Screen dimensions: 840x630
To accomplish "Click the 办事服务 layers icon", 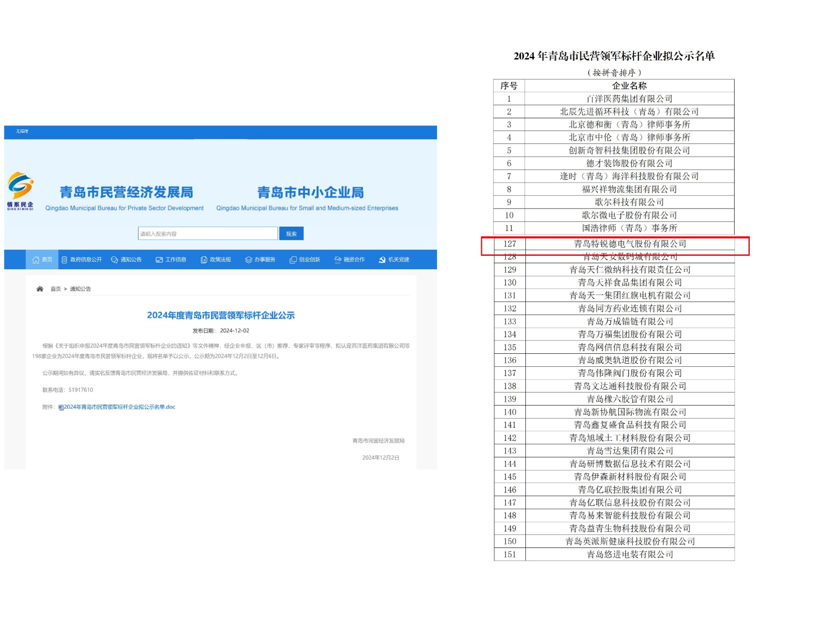I will click(x=248, y=260).
